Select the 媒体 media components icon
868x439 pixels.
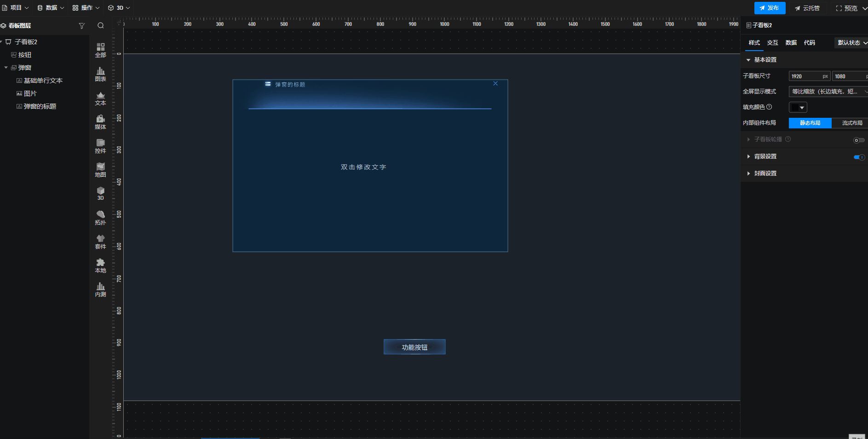[x=100, y=121]
